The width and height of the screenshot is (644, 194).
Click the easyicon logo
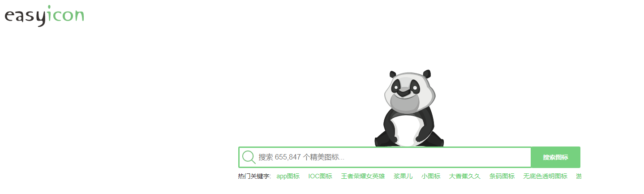44,16
